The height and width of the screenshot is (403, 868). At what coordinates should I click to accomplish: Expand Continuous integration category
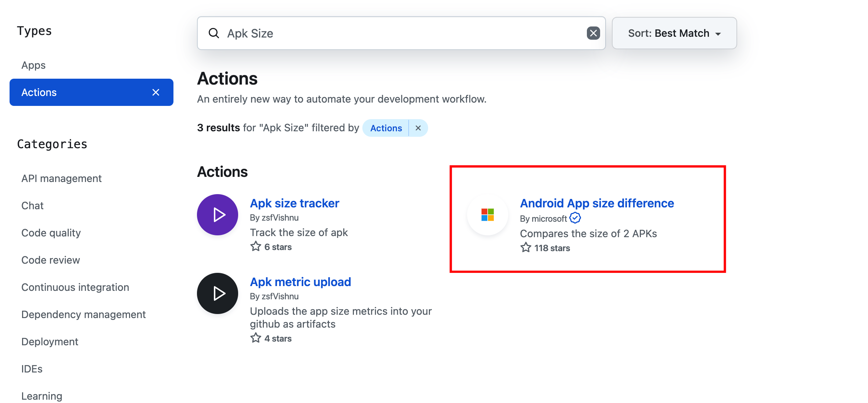[x=75, y=287]
